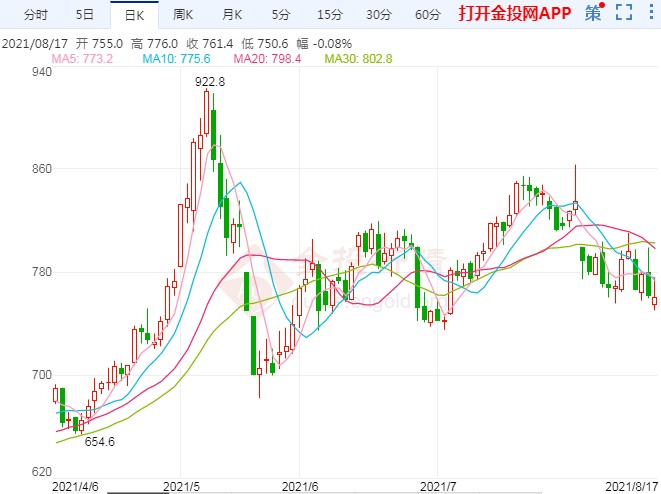This screenshot has width=661, height=494.
Task: Click the 654.6 low price label
Action: tap(100, 440)
